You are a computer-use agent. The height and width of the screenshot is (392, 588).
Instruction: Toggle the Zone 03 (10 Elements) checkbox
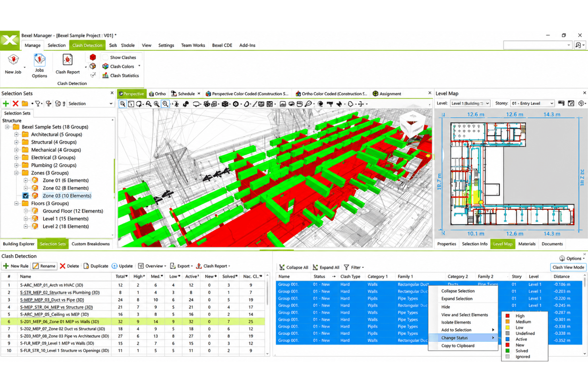point(26,196)
